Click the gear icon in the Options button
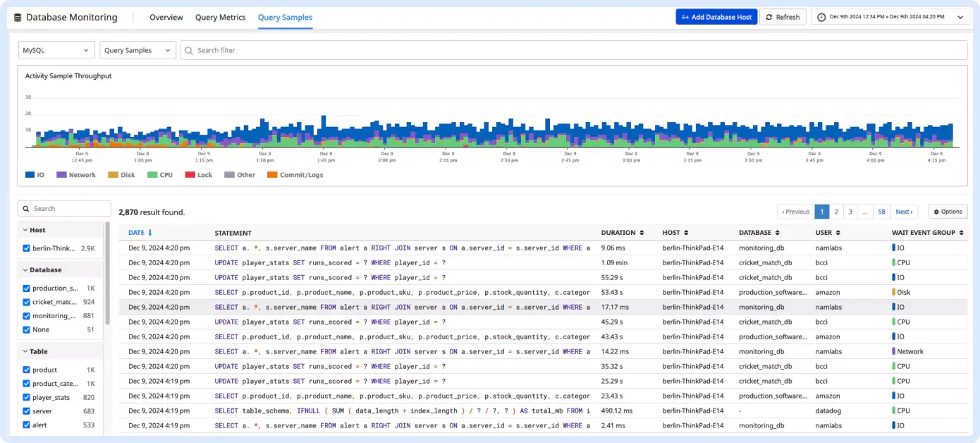The width and height of the screenshot is (980, 443). coord(936,212)
